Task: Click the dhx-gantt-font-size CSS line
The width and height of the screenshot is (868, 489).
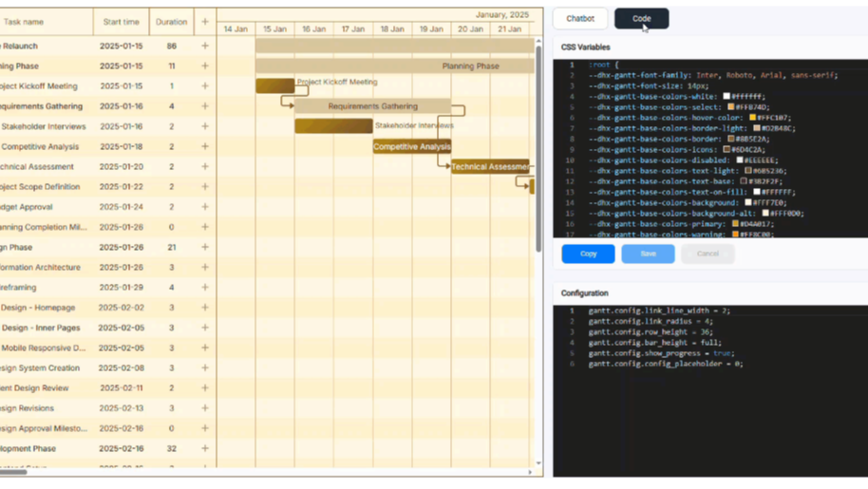Action: tap(649, 85)
